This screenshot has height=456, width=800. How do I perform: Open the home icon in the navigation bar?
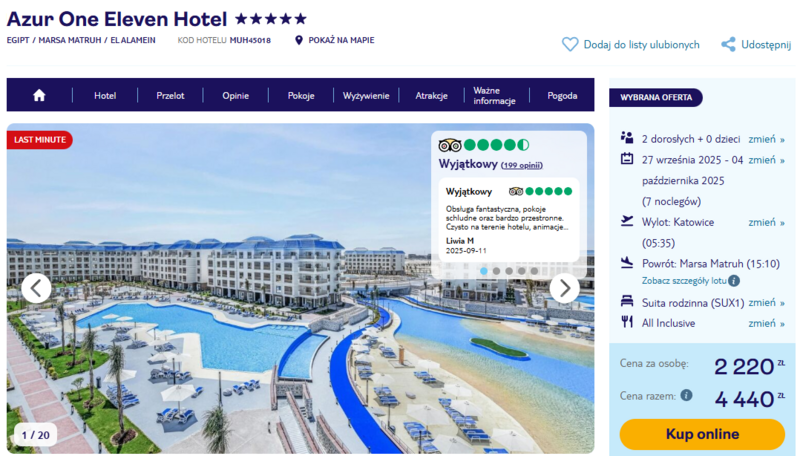point(39,95)
